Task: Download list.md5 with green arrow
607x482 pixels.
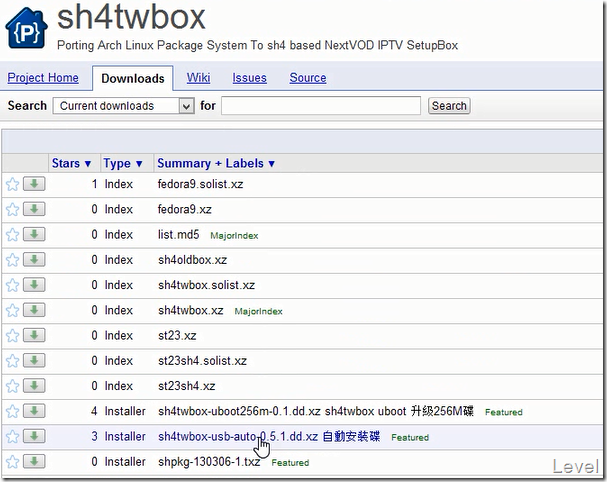Action: pyautogui.click(x=34, y=234)
